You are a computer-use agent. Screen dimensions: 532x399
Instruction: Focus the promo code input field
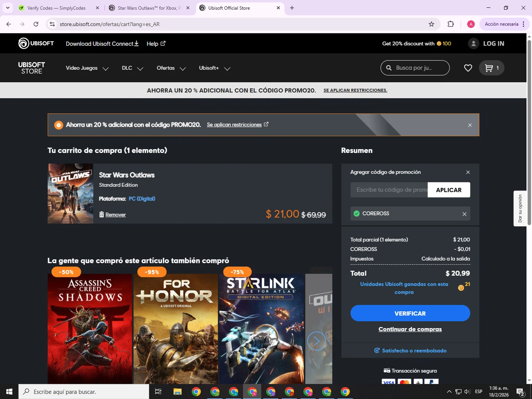click(389, 190)
